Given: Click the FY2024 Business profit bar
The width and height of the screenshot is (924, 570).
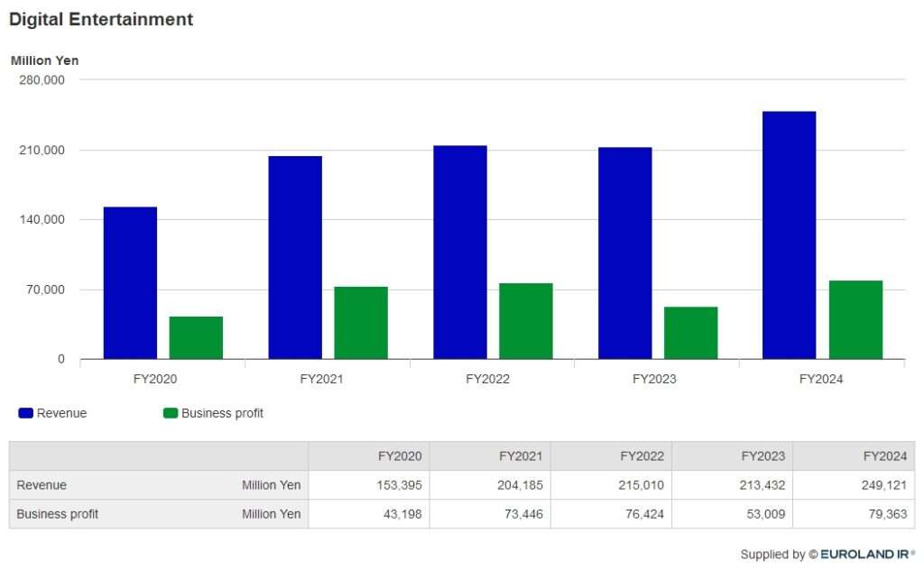Looking at the screenshot, I should pos(855,320).
